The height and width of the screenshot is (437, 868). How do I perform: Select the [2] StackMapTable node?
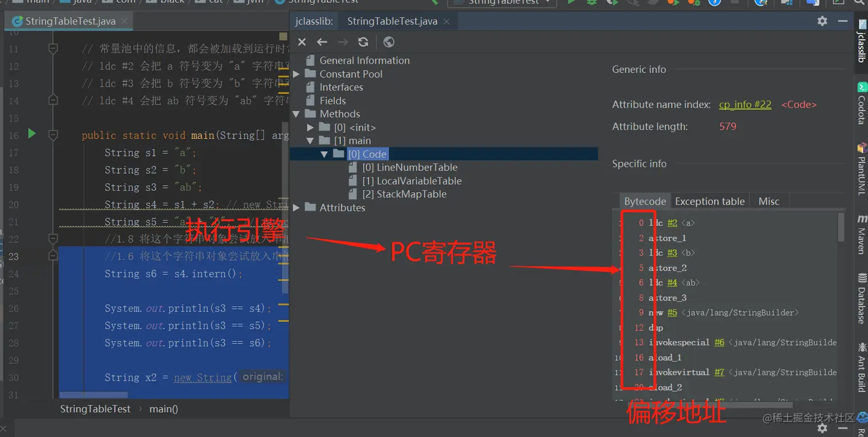(404, 194)
